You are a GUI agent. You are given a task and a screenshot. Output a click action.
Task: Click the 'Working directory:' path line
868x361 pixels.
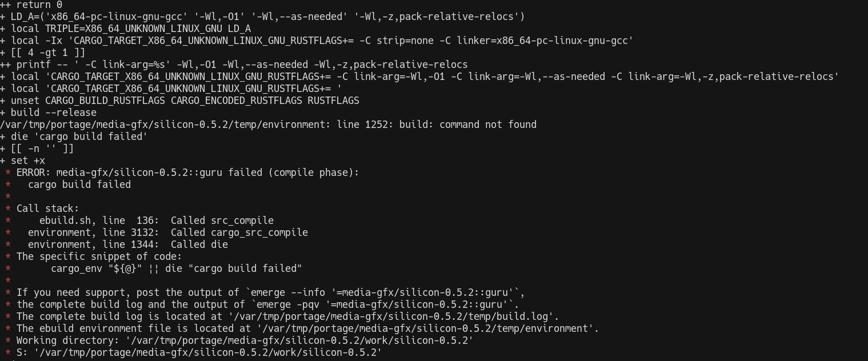245,340
